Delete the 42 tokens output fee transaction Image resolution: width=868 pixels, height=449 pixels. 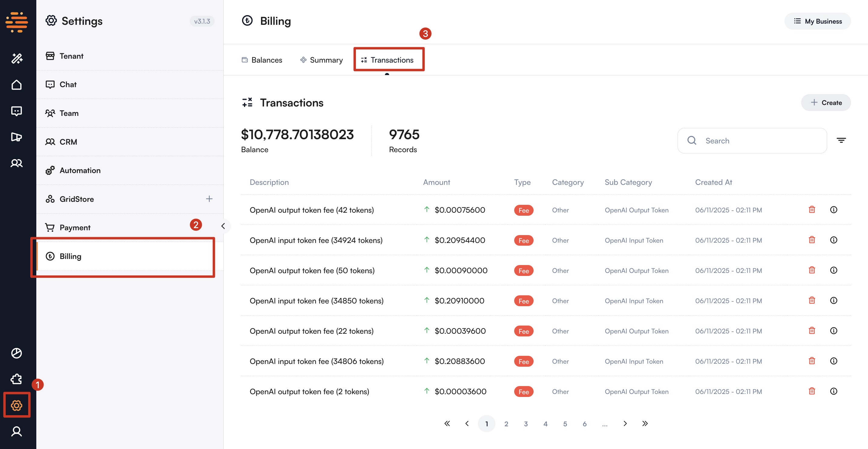point(812,209)
